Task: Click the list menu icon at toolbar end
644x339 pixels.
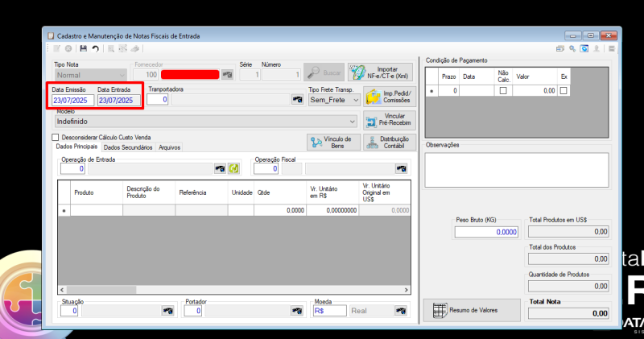Action: point(612,49)
